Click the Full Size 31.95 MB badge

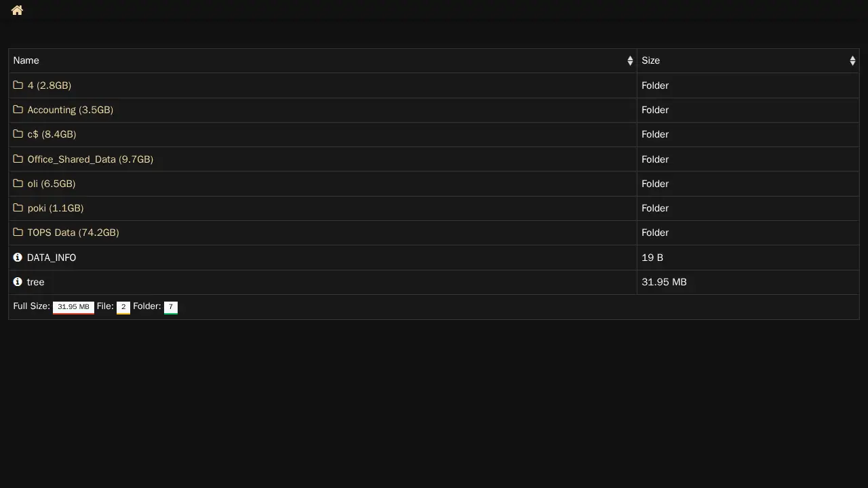pyautogui.click(x=73, y=307)
